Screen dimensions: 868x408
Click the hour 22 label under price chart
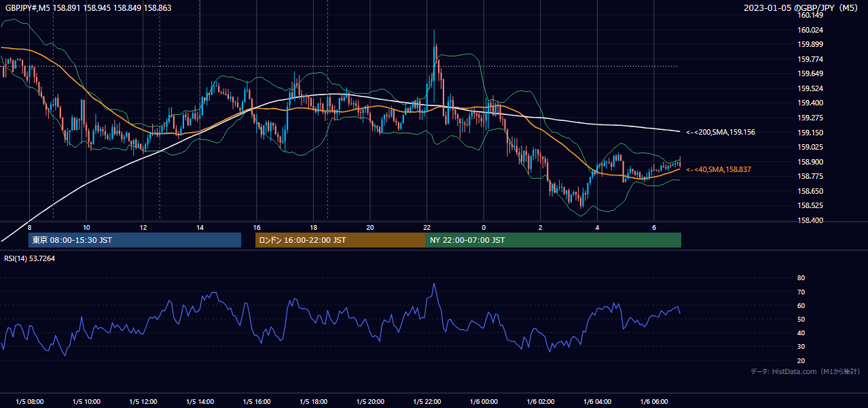pos(427,227)
